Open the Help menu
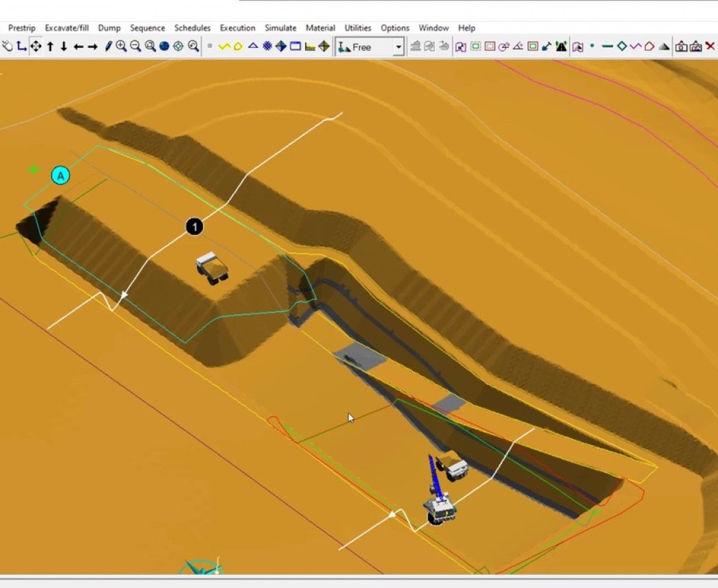Image resolution: width=718 pixels, height=588 pixels. coord(466,28)
